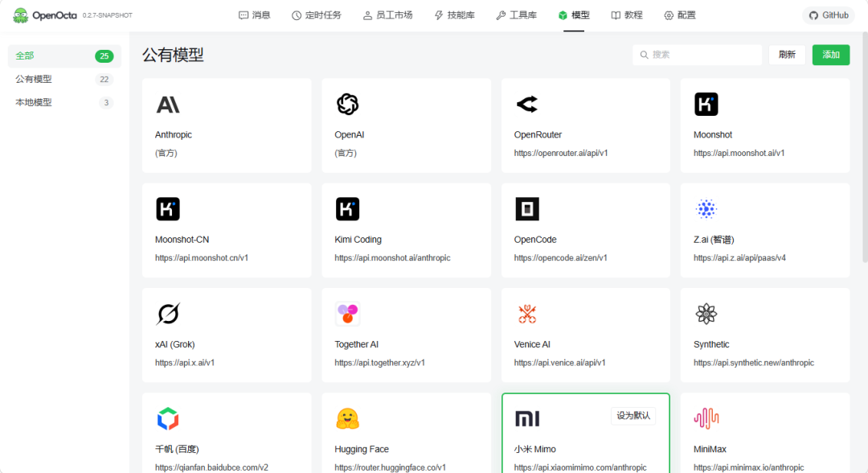This screenshot has width=868, height=473.
Task: Click the Qianfan Baidu hexagon logo
Action: [x=168, y=419]
